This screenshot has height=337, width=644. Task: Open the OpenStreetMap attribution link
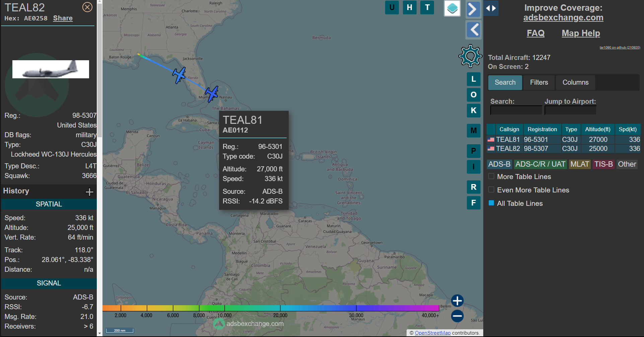click(x=432, y=333)
